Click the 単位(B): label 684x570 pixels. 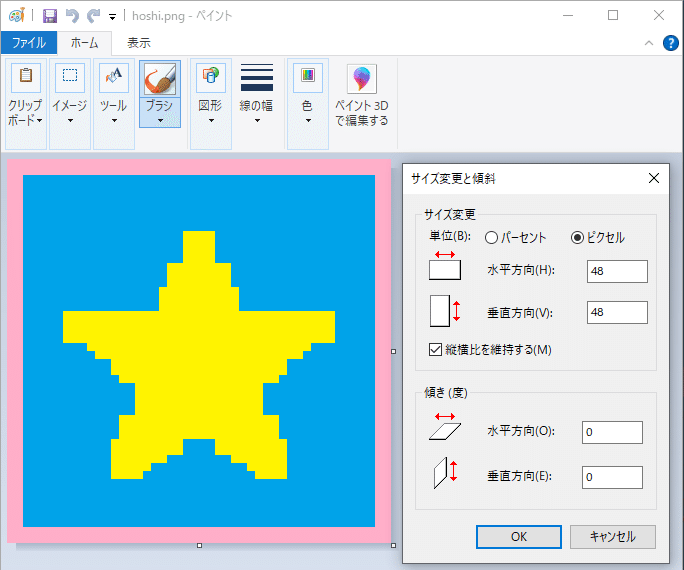450,236
